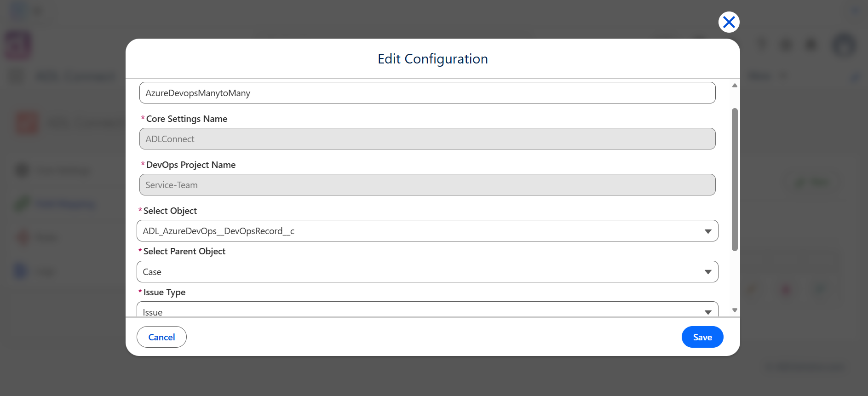Screen dimensions: 868x396
Task: Open the ADL_AzureDevOps__DevOpsRecord__c combo box
Action: [x=427, y=231]
